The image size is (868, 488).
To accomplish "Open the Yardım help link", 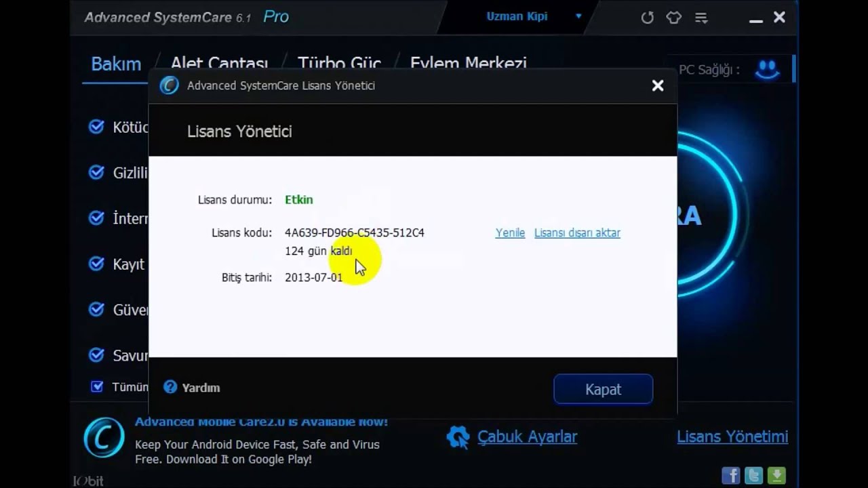I will [201, 388].
